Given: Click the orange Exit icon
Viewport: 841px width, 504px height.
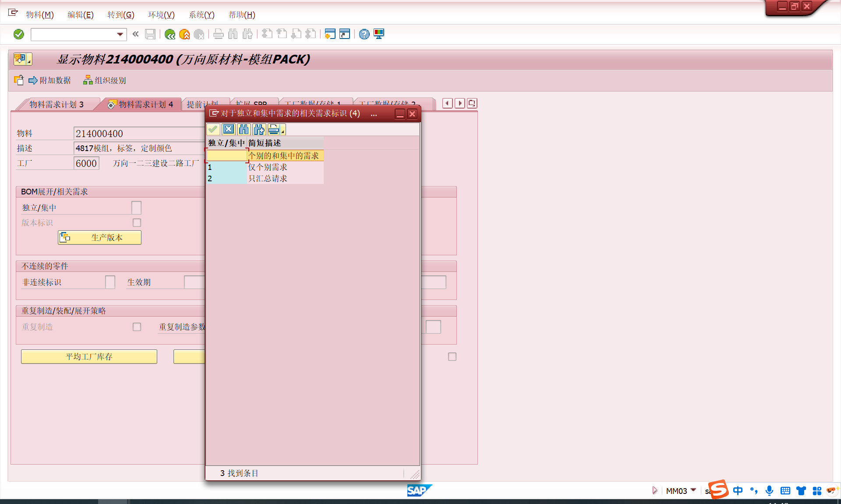Looking at the screenshot, I should point(184,34).
